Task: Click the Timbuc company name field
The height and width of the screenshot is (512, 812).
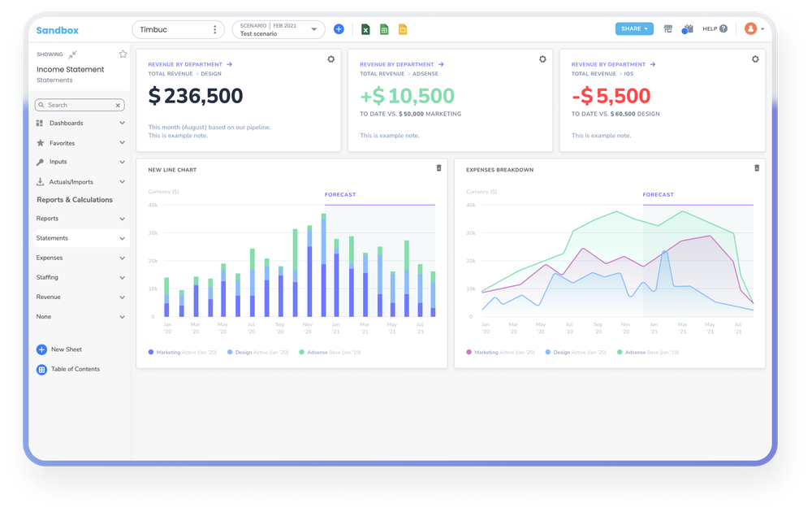Action: coord(178,29)
